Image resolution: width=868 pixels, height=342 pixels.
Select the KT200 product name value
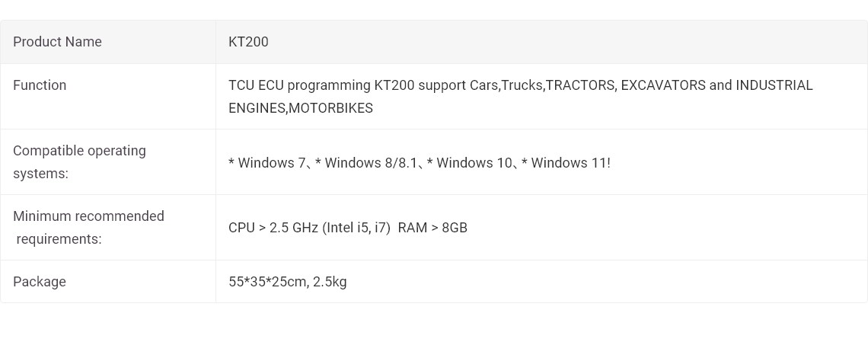tap(248, 42)
